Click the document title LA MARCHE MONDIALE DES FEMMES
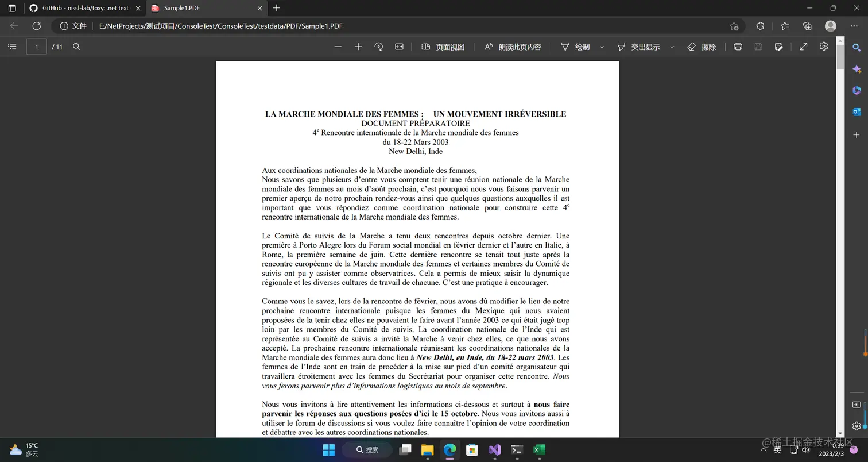 coord(416,114)
